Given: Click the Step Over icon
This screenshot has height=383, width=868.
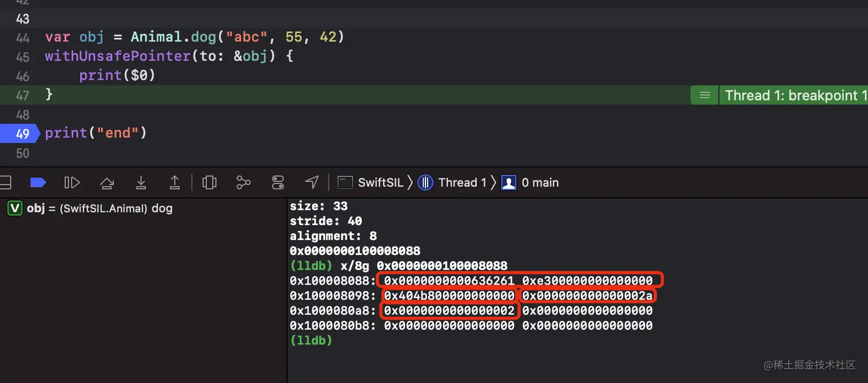Looking at the screenshot, I should point(106,183).
